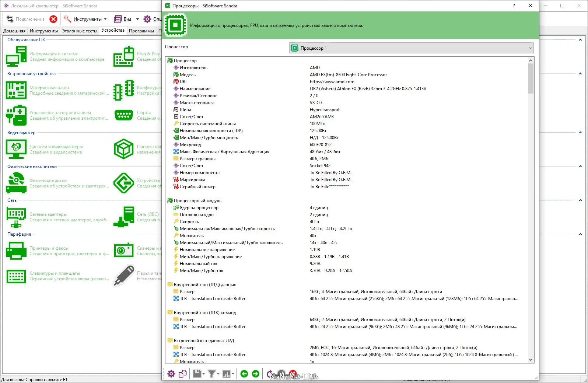Viewport: 588px width, 383px height.
Task: Click the scroll down arrow in processor list
Action: coord(531,360)
